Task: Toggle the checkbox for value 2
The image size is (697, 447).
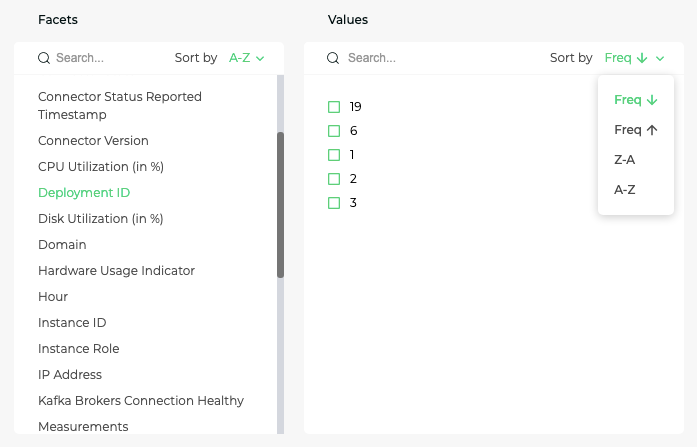Action: click(334, 179)
